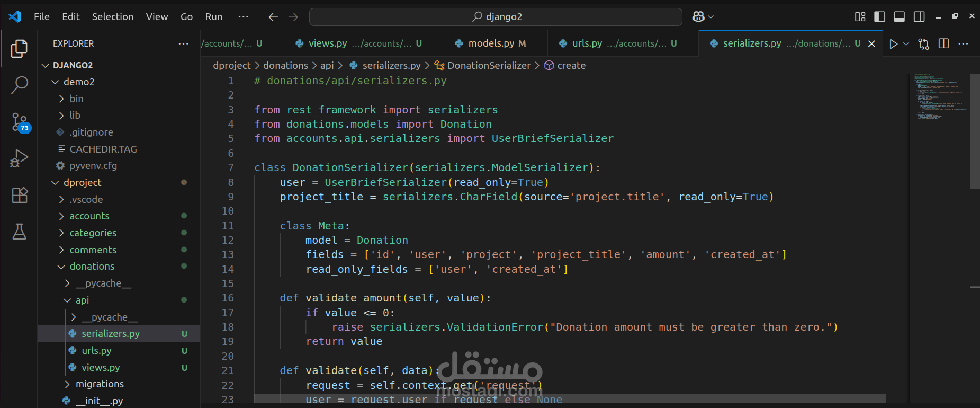Expand the accounts folder
This screenshot has height=408, width=980.
point(61,216)
